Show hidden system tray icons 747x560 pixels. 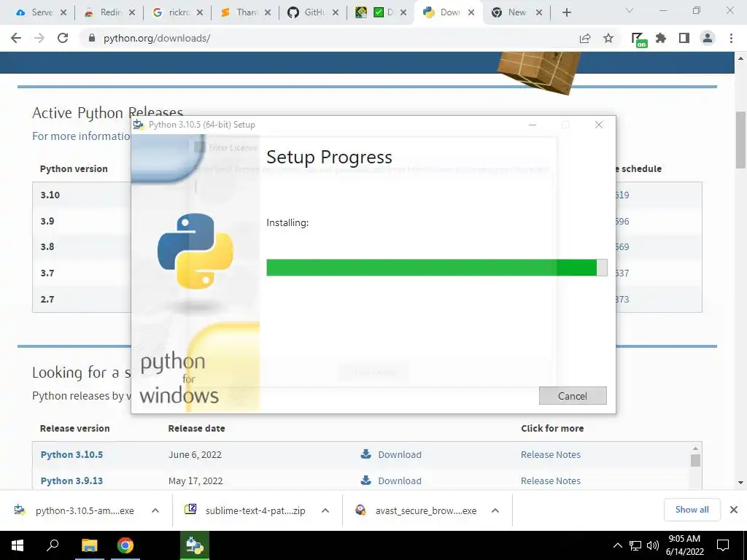pos(617,545)
